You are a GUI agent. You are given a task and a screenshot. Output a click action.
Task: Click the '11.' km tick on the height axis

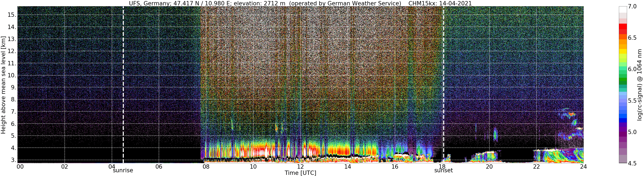[x=12, y=63]
